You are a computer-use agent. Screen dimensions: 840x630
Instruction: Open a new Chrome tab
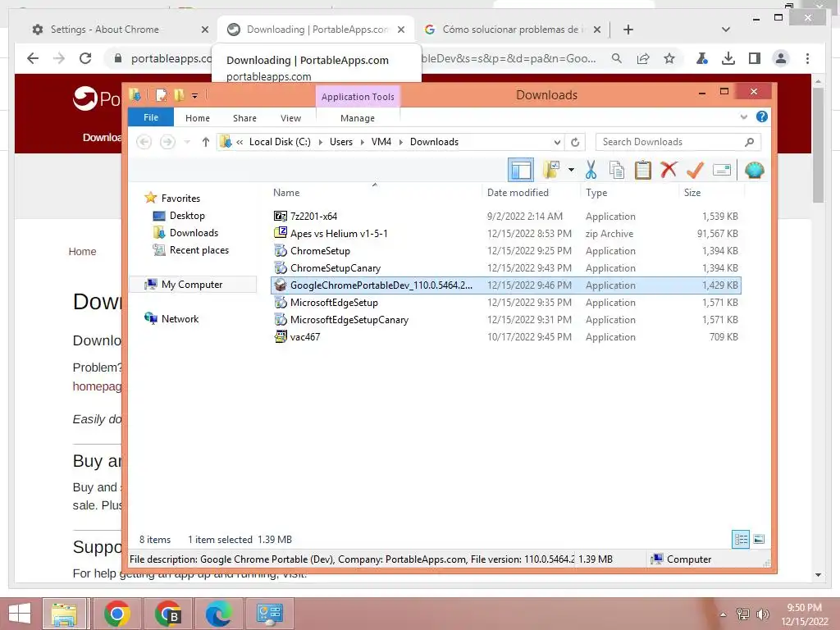628,30
